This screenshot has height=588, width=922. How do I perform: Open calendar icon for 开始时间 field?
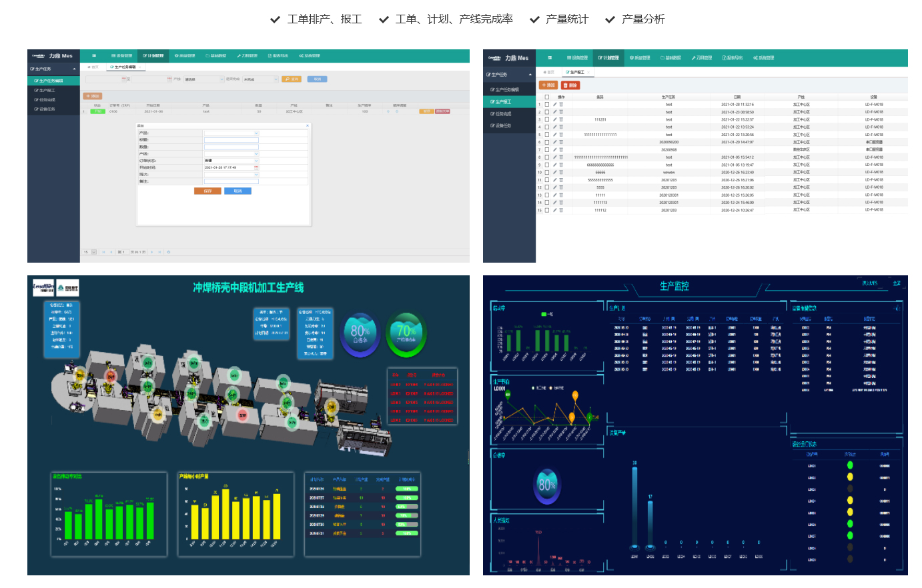(x=256, y=167)
